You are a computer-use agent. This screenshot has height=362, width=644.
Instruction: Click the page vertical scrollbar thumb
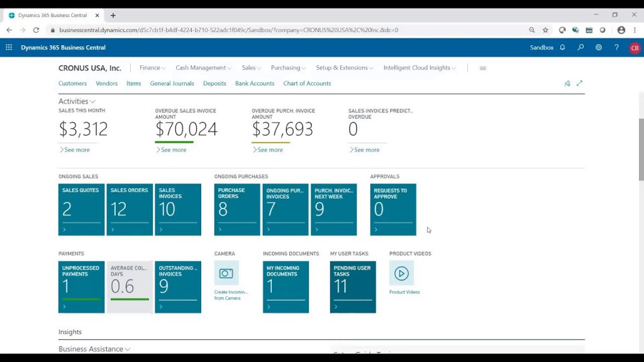641,150
